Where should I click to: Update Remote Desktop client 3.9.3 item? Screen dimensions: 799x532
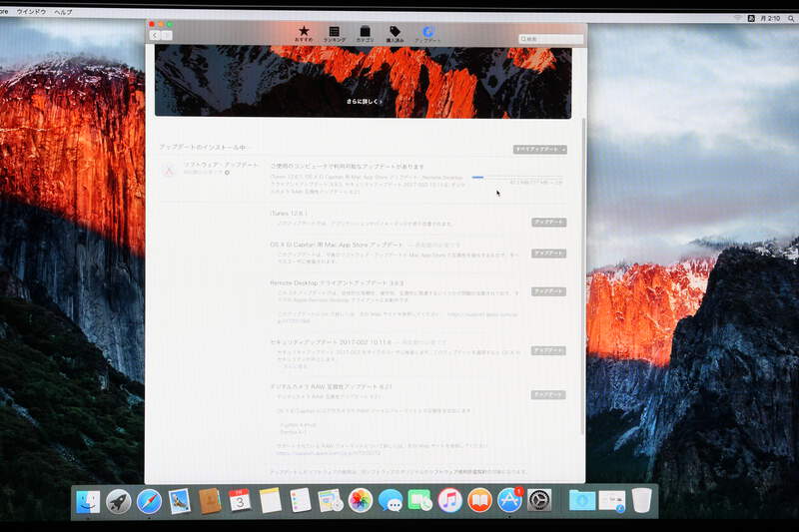pyautogui.click(x=548, y=291)
